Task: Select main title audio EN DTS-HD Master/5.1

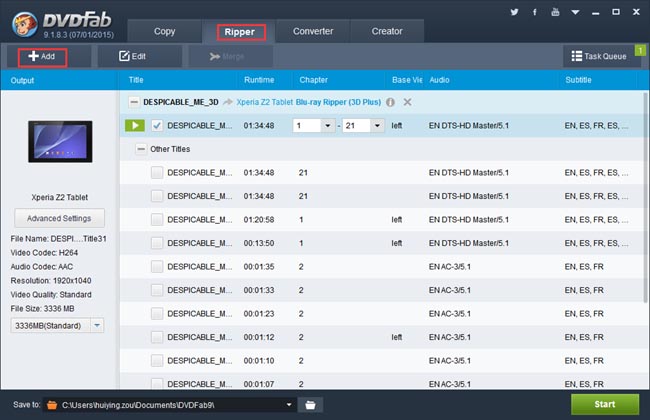Action: (469, 126)
